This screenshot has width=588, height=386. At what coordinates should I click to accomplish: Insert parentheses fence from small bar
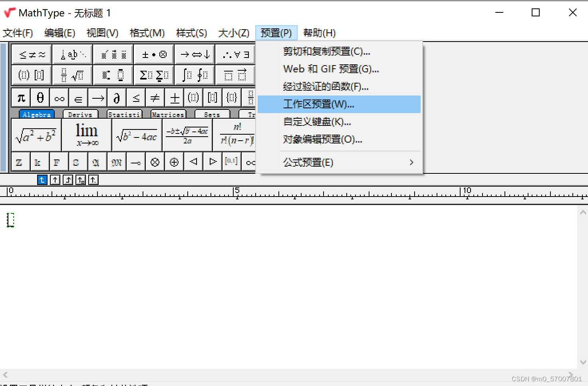coord(194,98)
